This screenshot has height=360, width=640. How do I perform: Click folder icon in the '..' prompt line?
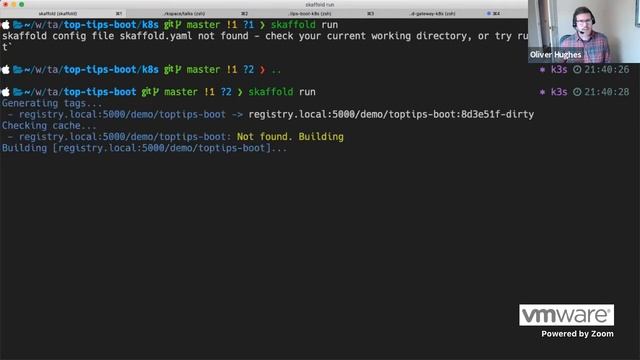click(18, 70)
